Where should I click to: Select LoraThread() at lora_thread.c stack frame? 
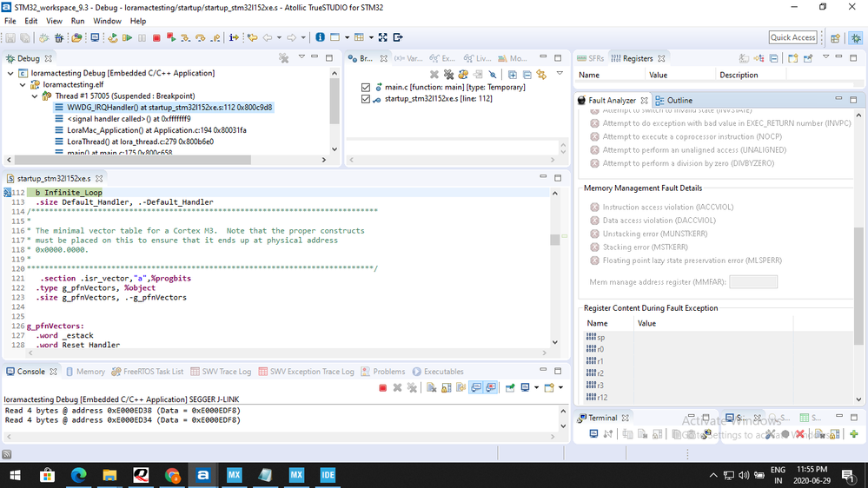pos(140,142)
